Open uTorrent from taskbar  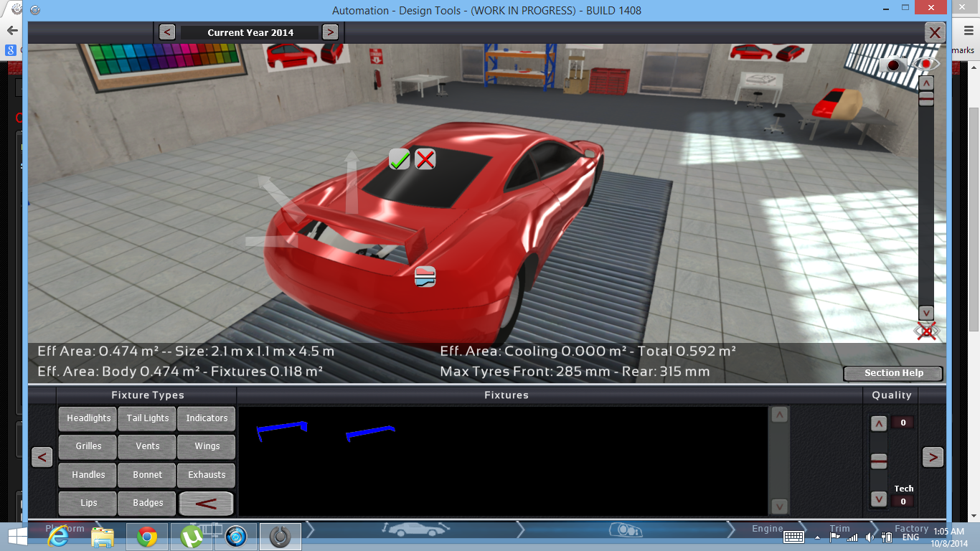[x=191, y=537]
